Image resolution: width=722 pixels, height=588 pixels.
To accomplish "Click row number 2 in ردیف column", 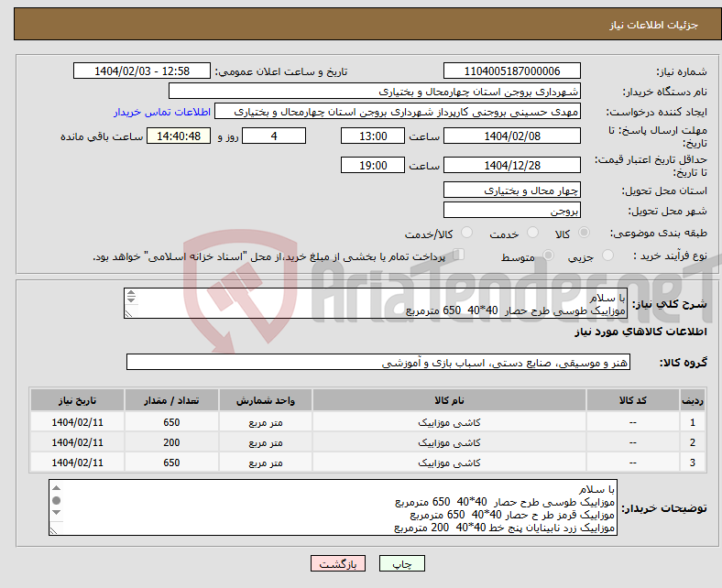I will point(692,442).
